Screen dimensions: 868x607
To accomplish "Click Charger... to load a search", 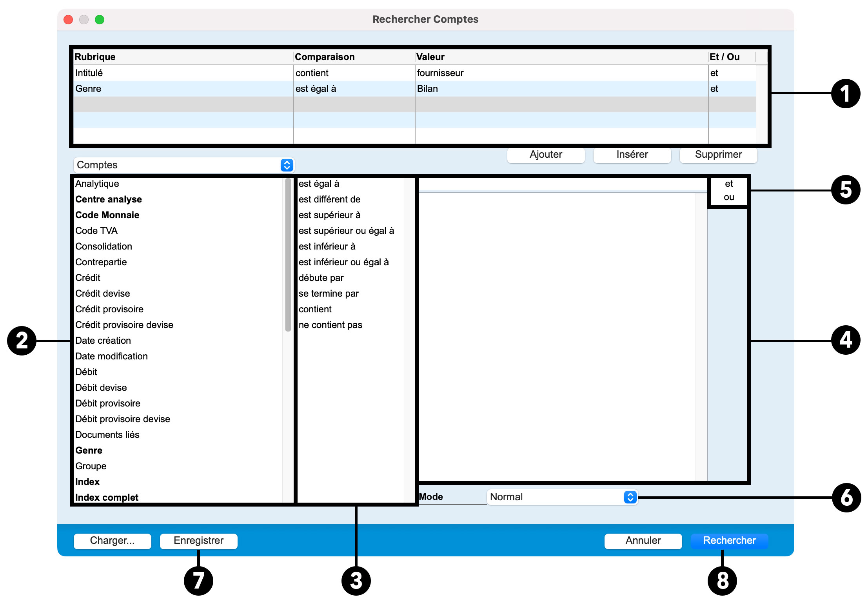I will (112, 541).
